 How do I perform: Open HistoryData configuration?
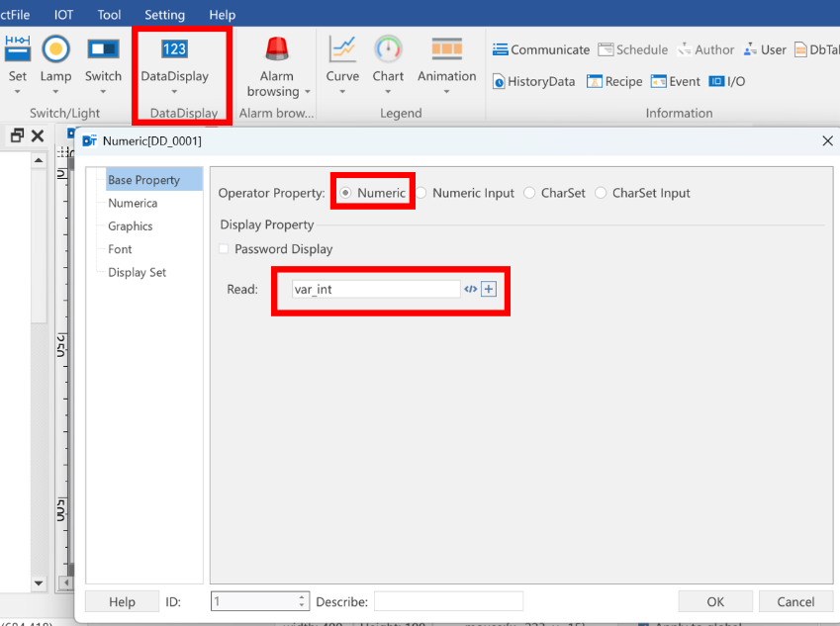point(533,81)
